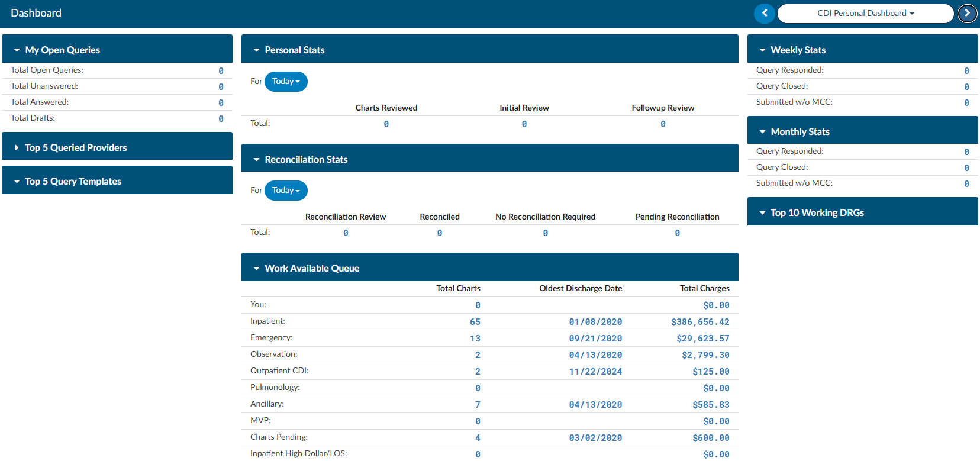This screenshot has height=461, width=980.
Task: Collapse the Top 5 Query Templates panel
Action: pyautogui.click(x=117, y=181)
